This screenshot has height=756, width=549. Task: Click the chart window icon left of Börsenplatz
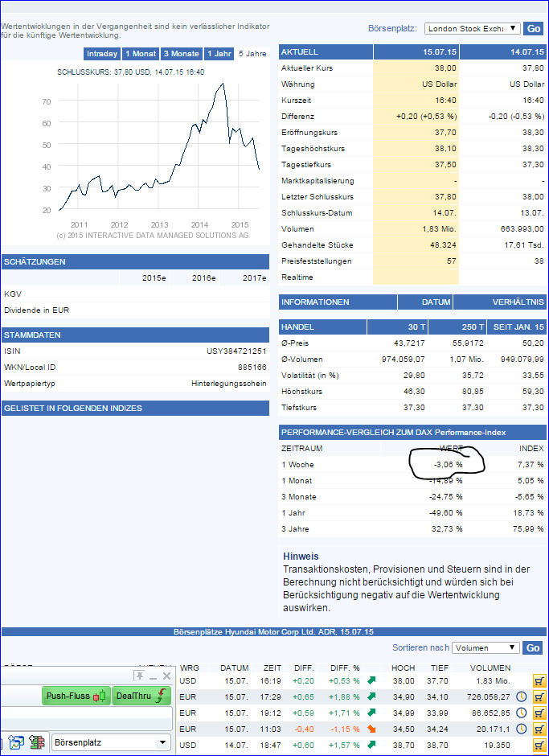click(17, 742)
